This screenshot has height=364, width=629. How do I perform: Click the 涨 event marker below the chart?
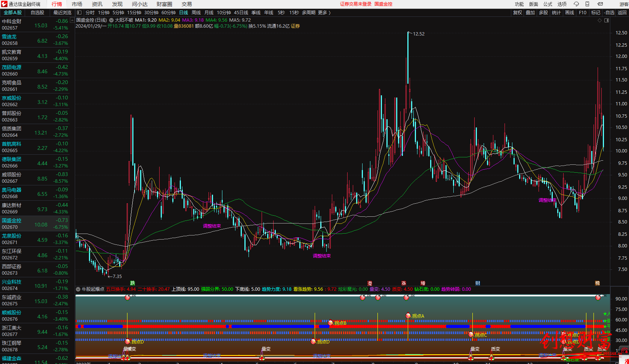coord(404,283)
